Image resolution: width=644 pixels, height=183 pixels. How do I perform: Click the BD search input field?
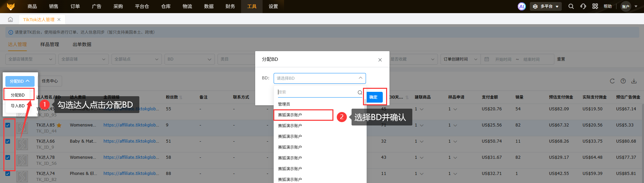click(317, 92)
